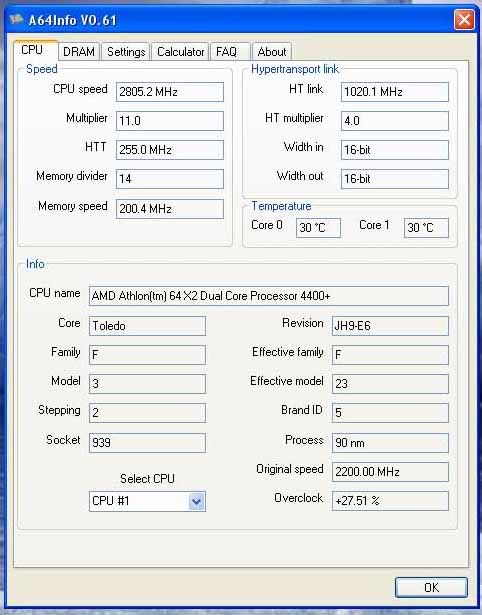Viewport: 482px width, 615px height.
Task: Click the CPU #1 combo box
Action: (147, 501)
